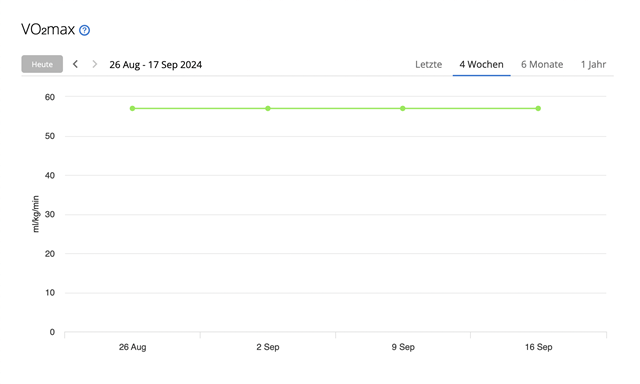Go to next period with right chevron
This screenshot has height=384, width=640.
click(95, 64)
